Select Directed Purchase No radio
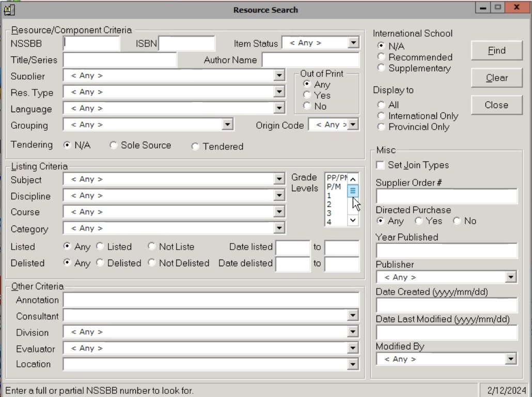Viewport: 532px width, 397px height. [x=457, y=221]
